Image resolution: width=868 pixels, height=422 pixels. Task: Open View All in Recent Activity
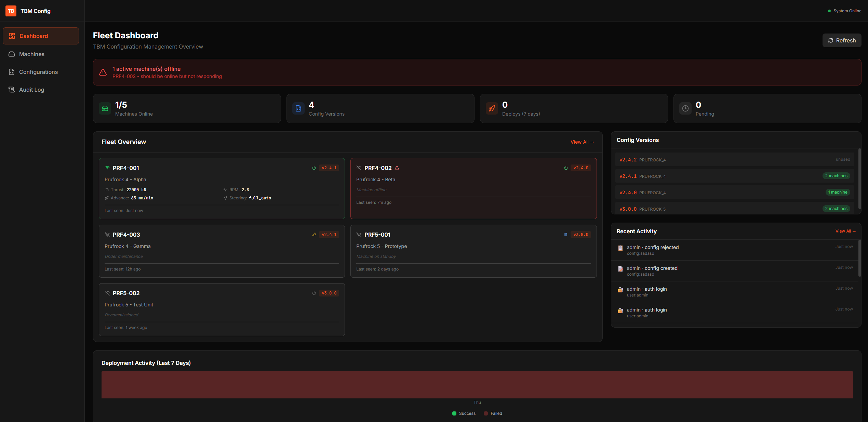click(x=845, y=231)
